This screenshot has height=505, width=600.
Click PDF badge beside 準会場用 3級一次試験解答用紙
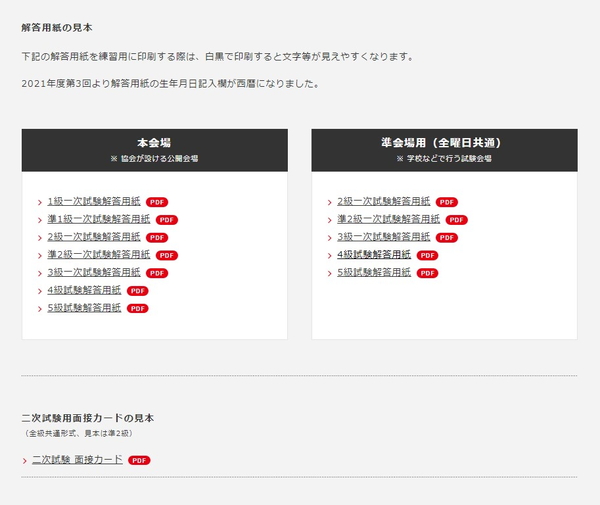tap(447, 238)
